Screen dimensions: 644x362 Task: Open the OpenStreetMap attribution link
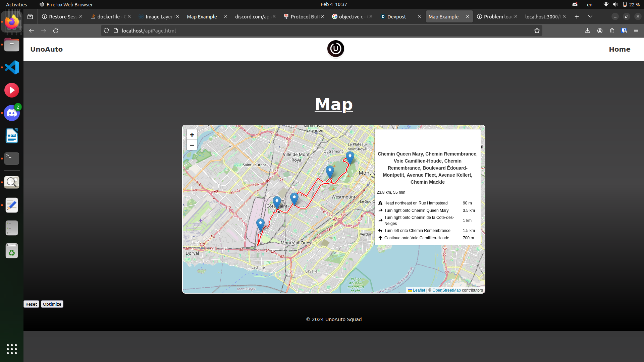click(446, 290)
